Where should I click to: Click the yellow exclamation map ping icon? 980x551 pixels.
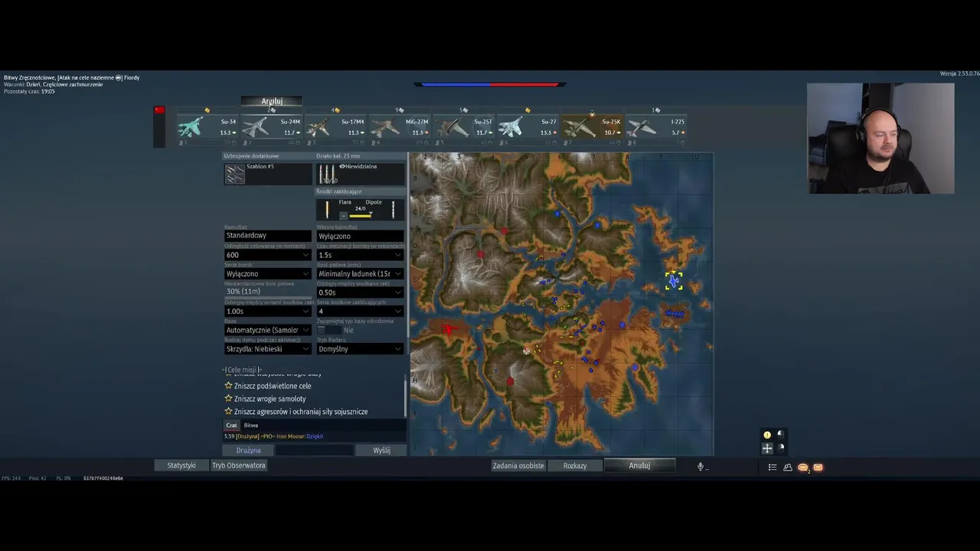coord(767,435)
